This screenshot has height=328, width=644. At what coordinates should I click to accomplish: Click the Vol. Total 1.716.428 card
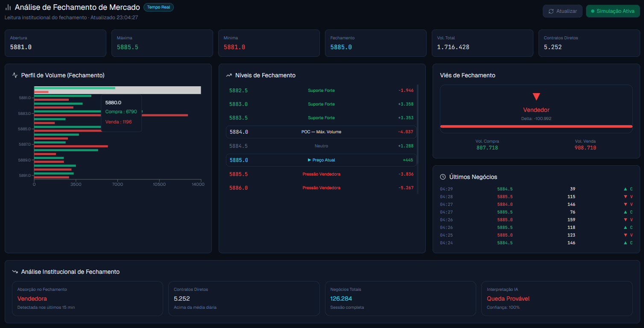click(x=483, y=43)
